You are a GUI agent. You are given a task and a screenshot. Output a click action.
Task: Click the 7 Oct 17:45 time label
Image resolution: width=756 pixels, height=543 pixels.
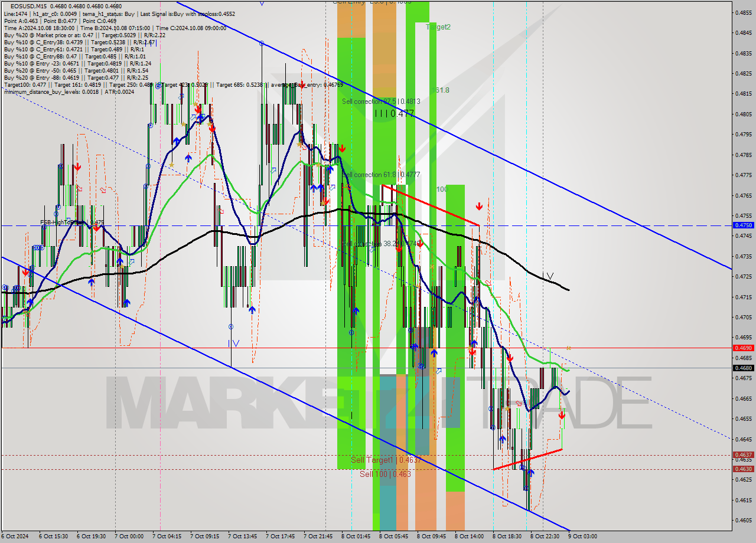(x=280, y=537)
